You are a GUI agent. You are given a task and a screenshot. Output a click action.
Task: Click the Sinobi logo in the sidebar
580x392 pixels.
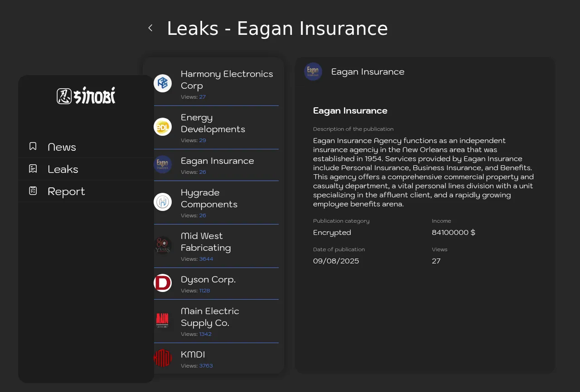tap(86, 96)
